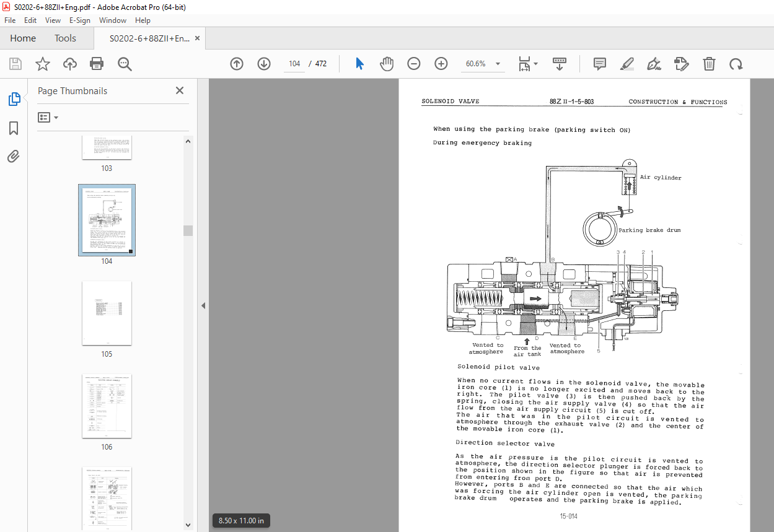Image resolution: width=774 pixels, height=532 pixels.
Task: Select page 105 thumbnail
Action: pos(107,313)
